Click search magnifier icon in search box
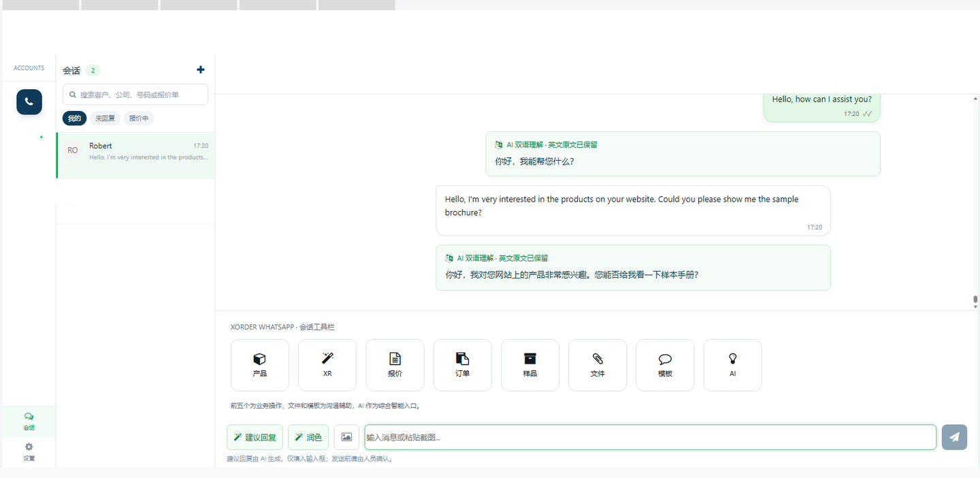The image size is (980, 478). pyautogui.click(x=73, y=95)
